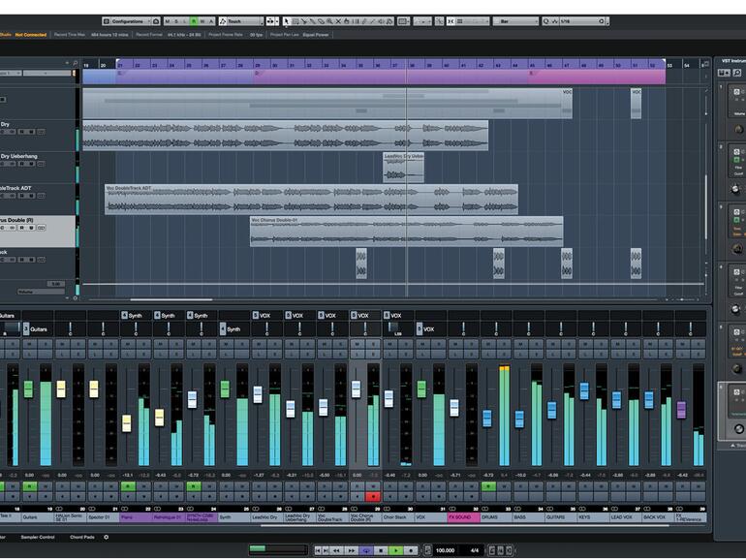Viewport: 746px width, 560px height.
Task: Toggle the global Write automation W button
Action: tap(202, 21)
